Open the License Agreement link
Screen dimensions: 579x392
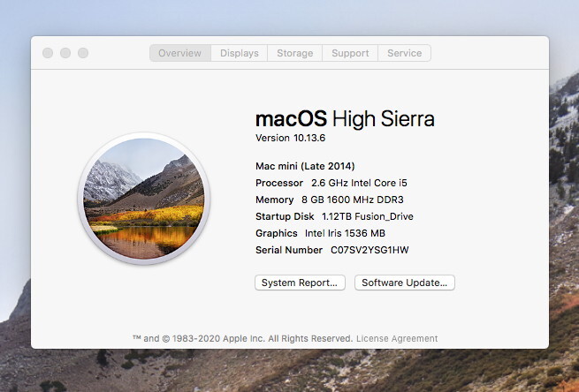tap(397, 338)
